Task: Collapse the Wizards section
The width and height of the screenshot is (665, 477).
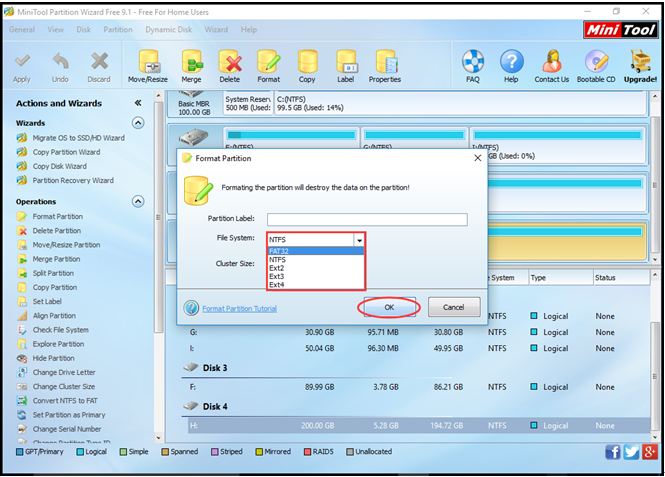Action: 138,123
